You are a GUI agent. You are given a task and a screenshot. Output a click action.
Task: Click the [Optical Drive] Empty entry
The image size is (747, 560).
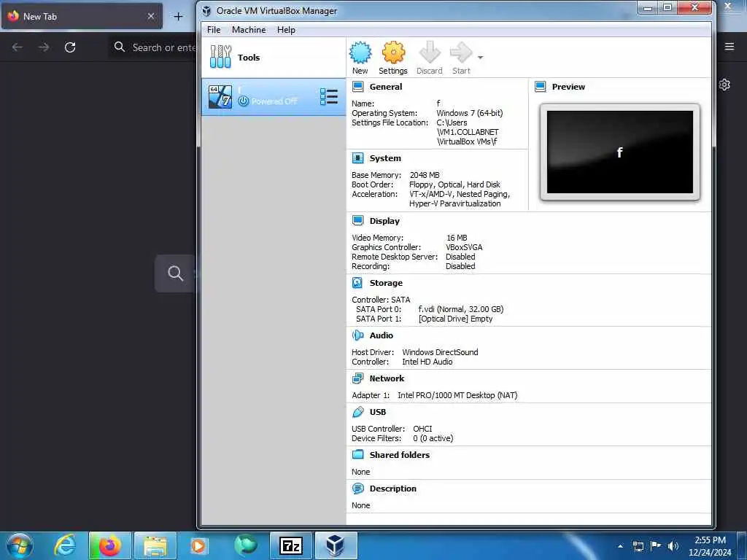click(455, 319)
